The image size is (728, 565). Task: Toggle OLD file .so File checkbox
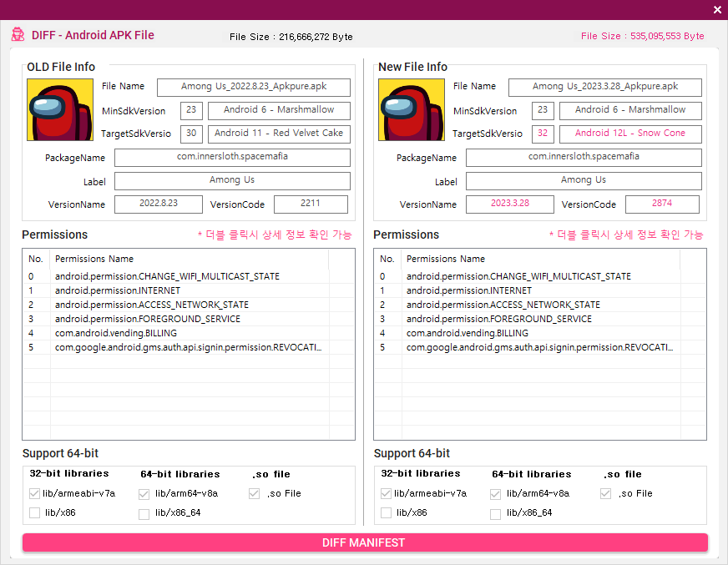tap(254, 493)
